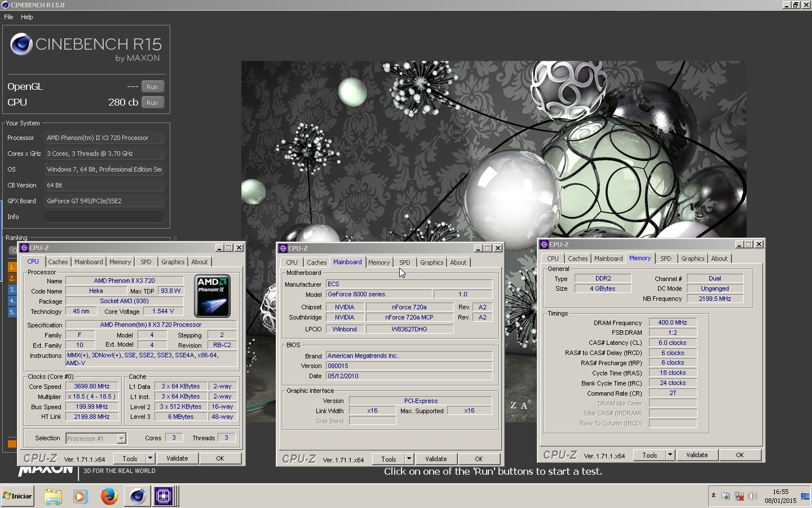Click the Core Speed value 3699.80 MHz
This screenshot has width=812, height=508.
click(x=92, y=387)
